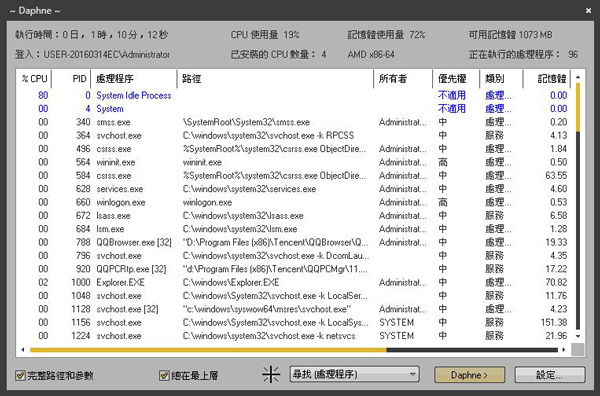Screen dimensions: 600x396
Task: Click the vertical scrollbar up arrow
Action: click(x=578, y=77)
